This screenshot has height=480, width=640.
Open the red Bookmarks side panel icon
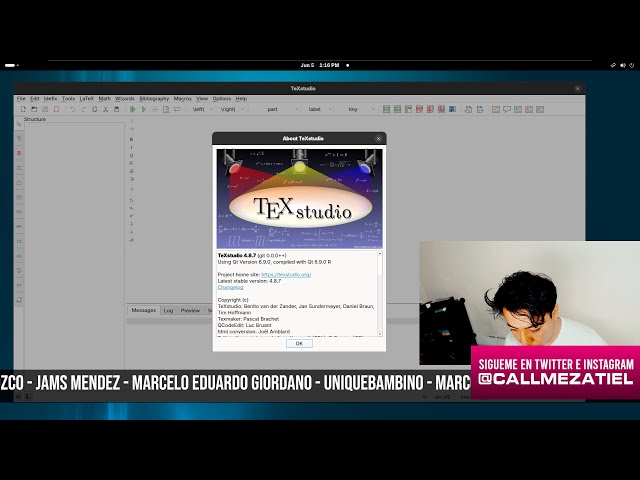point(19,153)
